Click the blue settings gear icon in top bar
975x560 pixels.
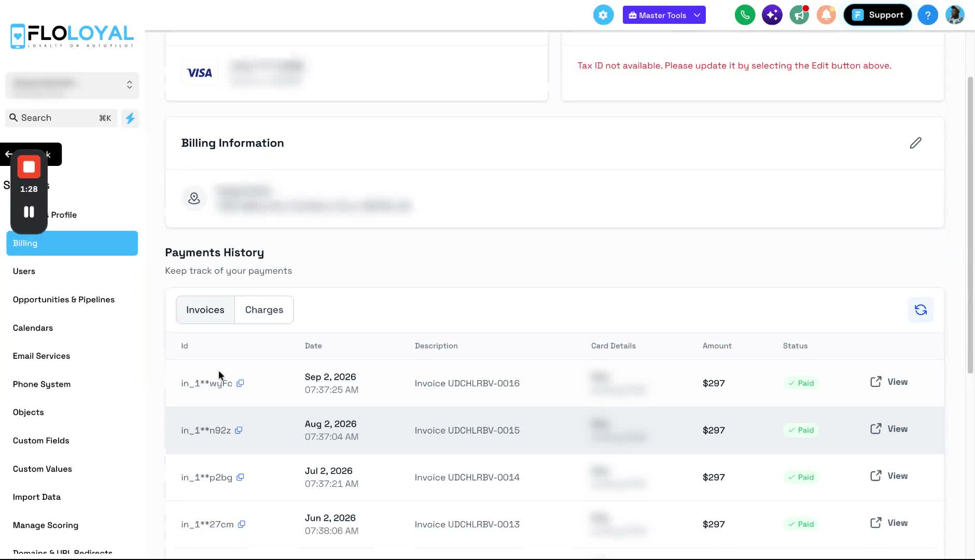point(603,15)
